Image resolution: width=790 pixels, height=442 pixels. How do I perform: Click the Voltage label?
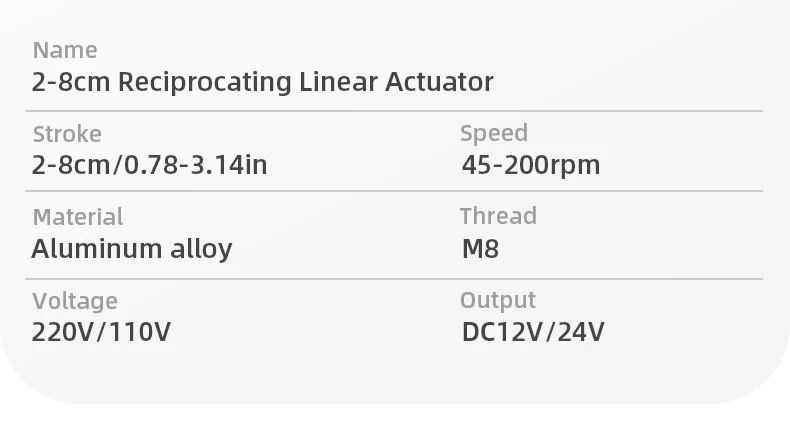(x=75, y=301)
